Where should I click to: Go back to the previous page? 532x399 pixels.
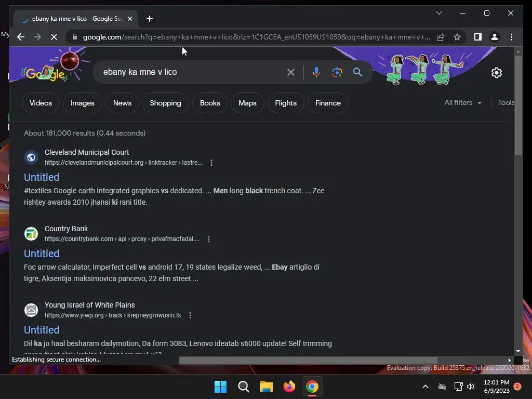(x=21, y=37)
